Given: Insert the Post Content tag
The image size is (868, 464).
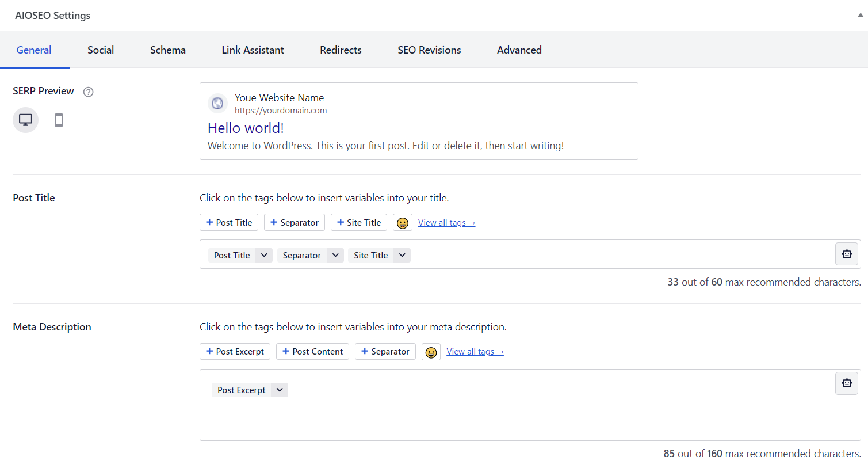Looking at the screenshot, I should click(312, 351).
